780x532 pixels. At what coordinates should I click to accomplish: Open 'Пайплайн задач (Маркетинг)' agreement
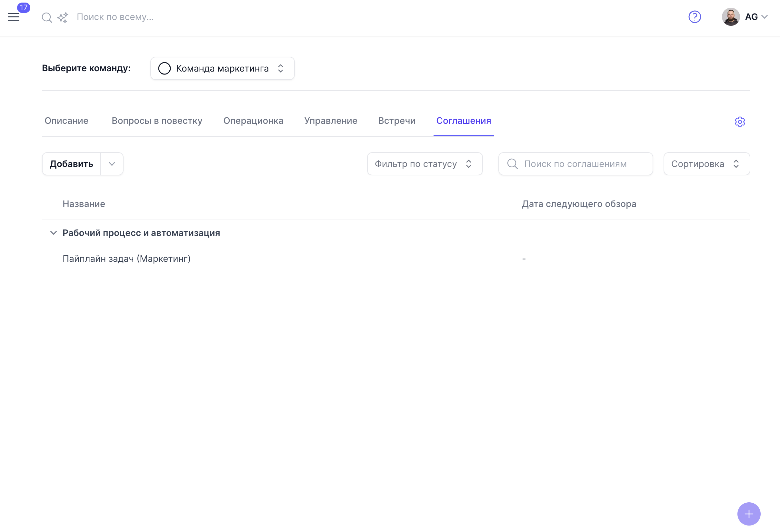point(126,258)
